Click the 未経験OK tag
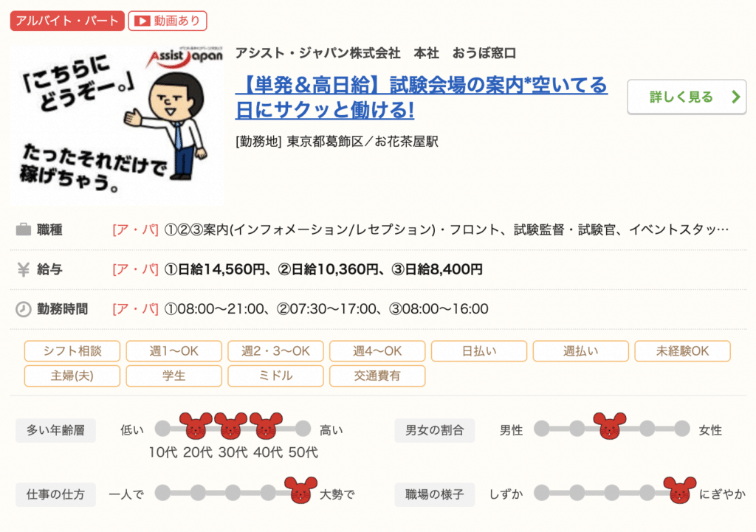 coord(682,350)
